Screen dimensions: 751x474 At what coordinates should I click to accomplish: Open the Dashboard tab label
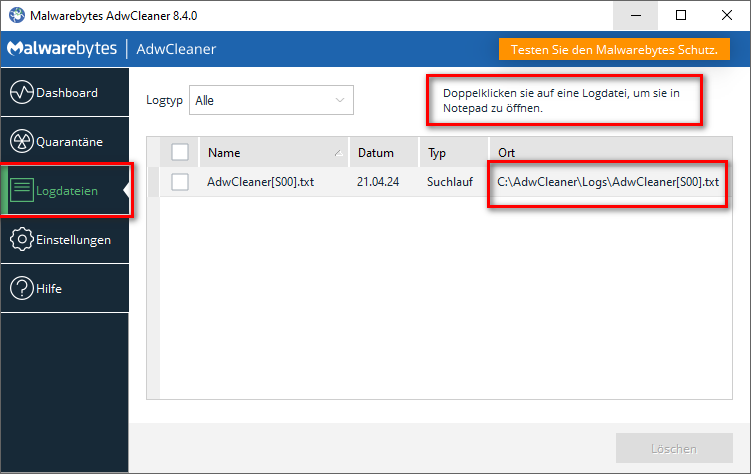pos(67,93)
